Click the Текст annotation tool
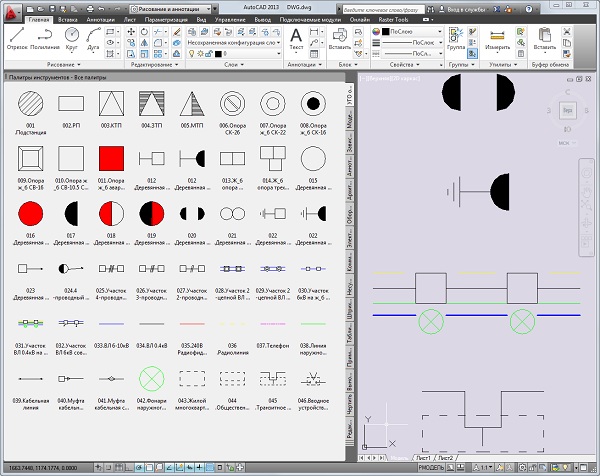The image size is (600, 476). [x=296, y=37]
